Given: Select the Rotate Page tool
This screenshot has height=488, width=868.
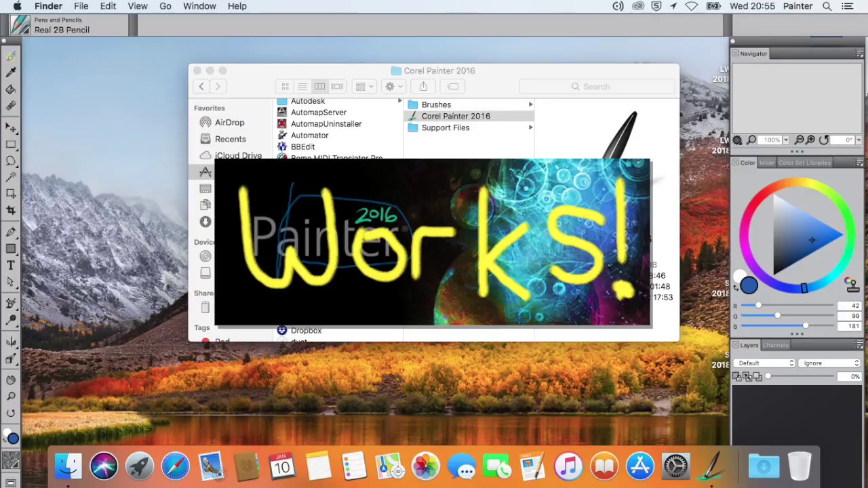Looking at the screenshot, I should coord(11,413).
